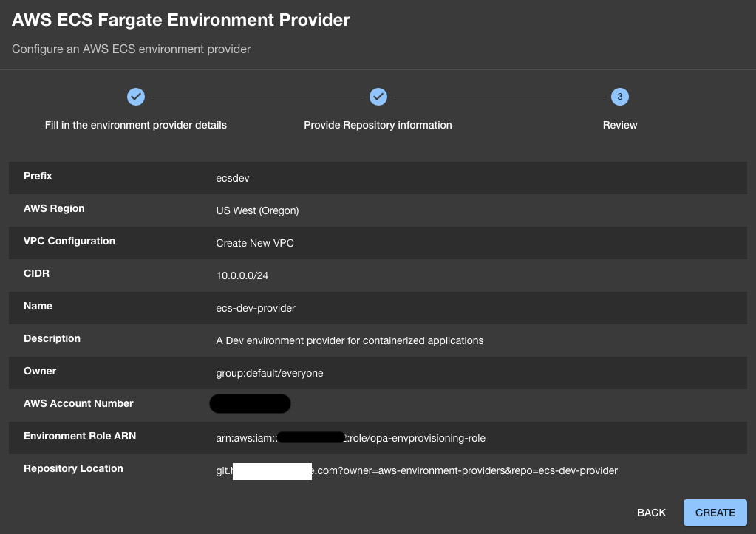Click the 'AWS Region' row label

[54, 209]
